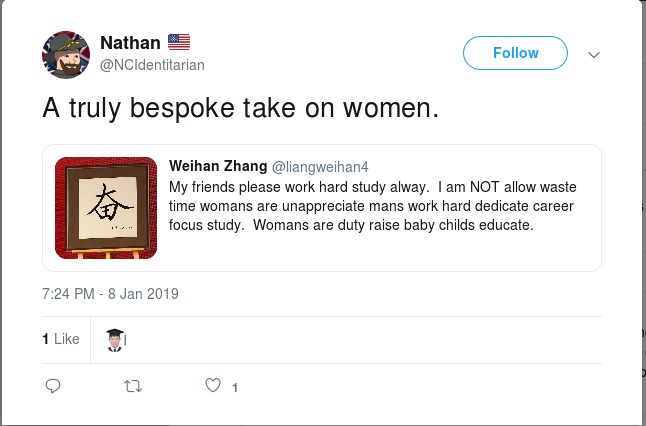
Task: Click the retweet arrows icon
Action: click(x=132, y=385)
